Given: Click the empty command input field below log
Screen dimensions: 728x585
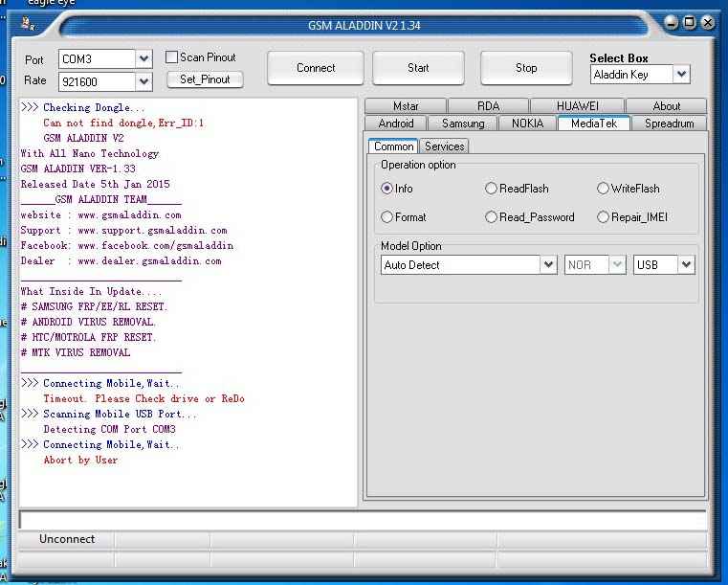Looking at the screenshot, I should pyautogui.click(x=363, y=520).
